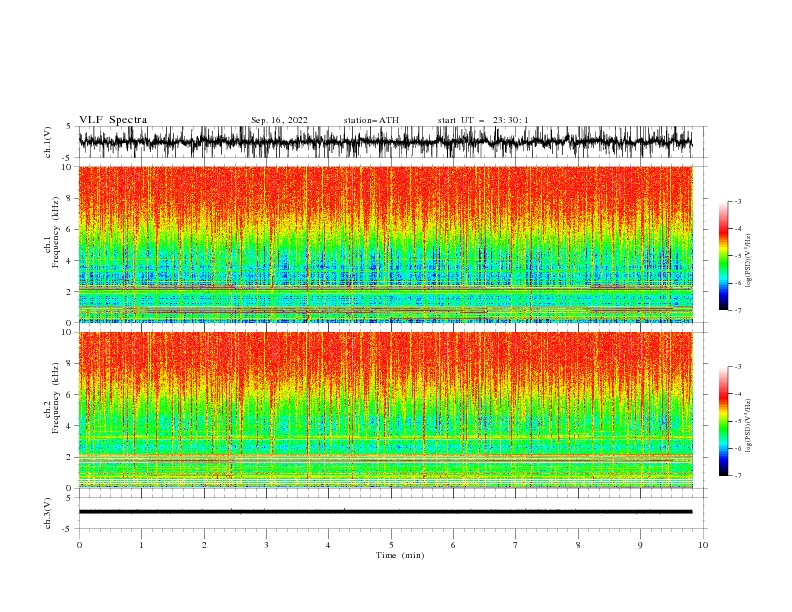This screenshot has width=792, height=612.
Task: Click the ch.1 waveform trace panel
Action: coord(385,142)
